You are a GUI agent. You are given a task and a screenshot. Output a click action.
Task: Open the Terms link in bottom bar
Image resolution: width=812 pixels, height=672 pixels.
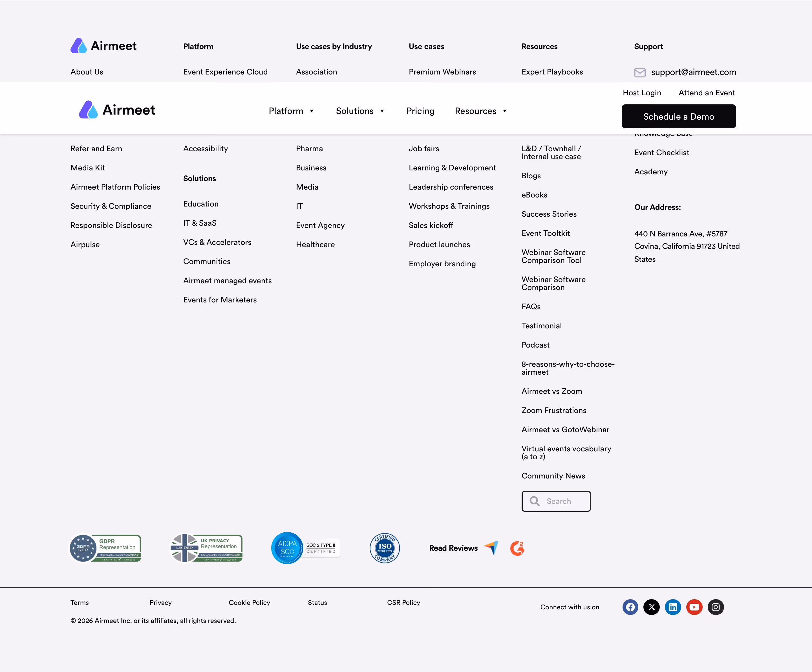[79, 602]
